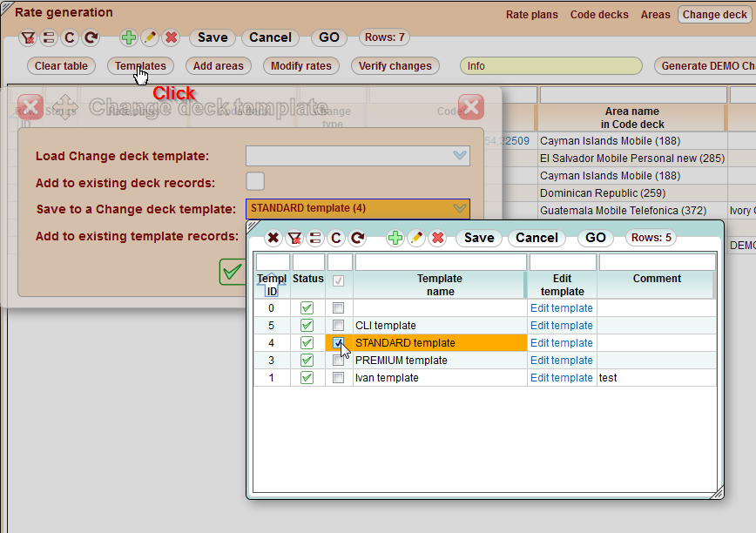
Task: Open the Rate plans menu
Action: coord(531,14)
